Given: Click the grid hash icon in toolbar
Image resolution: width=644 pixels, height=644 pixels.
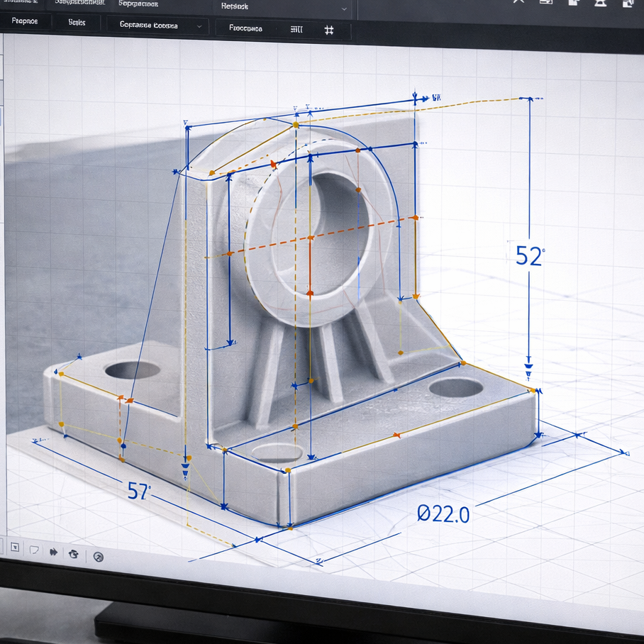Looking at the screenshot, I should 328,30.
